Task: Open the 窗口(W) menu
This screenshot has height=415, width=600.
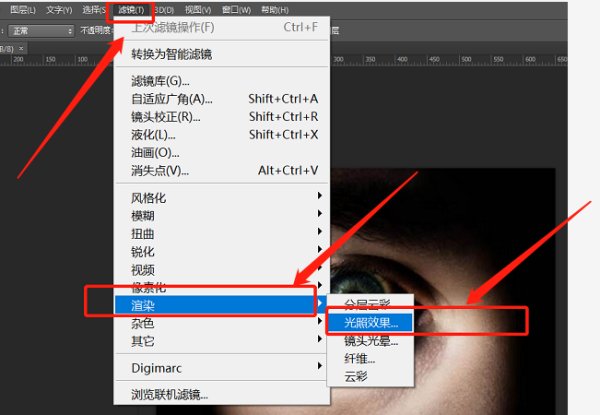Action: 236,10
